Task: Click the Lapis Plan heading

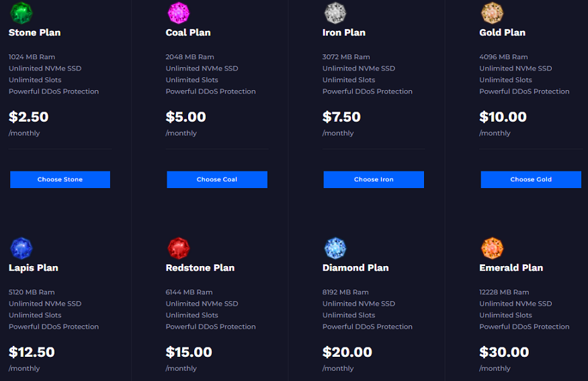Action: point(34,267)
